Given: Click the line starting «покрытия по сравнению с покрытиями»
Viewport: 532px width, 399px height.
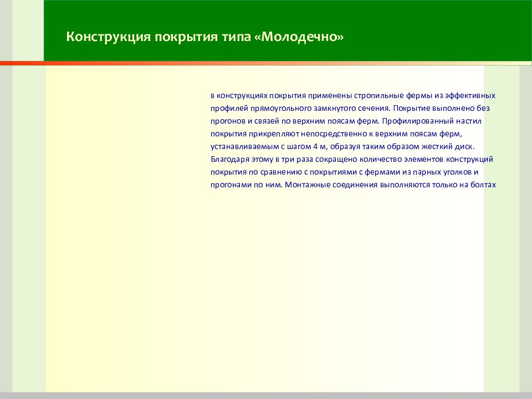Looking at the screenshot, I should (x=344, y=172).
